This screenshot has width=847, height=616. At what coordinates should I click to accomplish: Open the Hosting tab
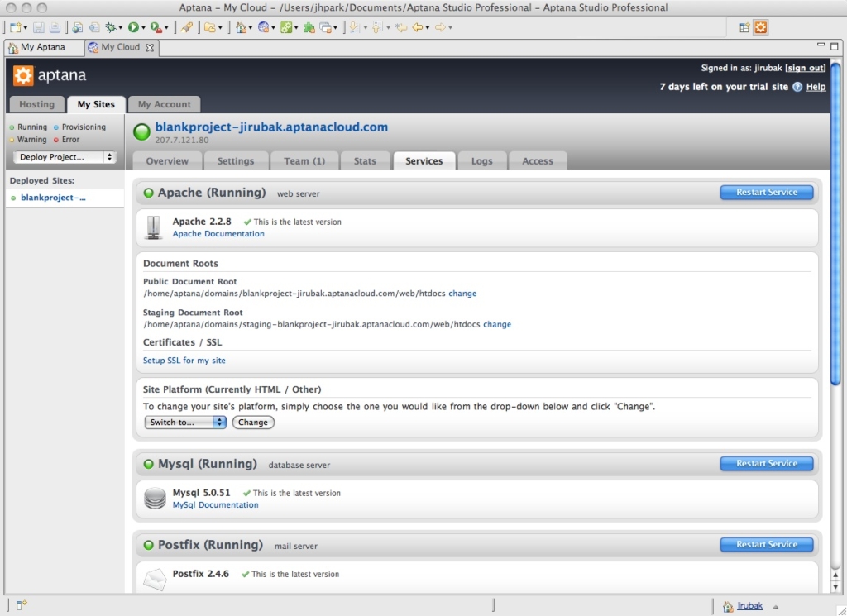click(x=36, y=104)
